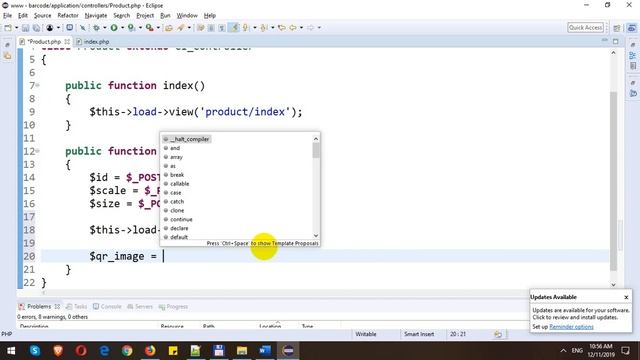Switch to the Servers view tab
The width and height of the screenshot is (640, 360).
pyautogui.click(x=140, y=307)
